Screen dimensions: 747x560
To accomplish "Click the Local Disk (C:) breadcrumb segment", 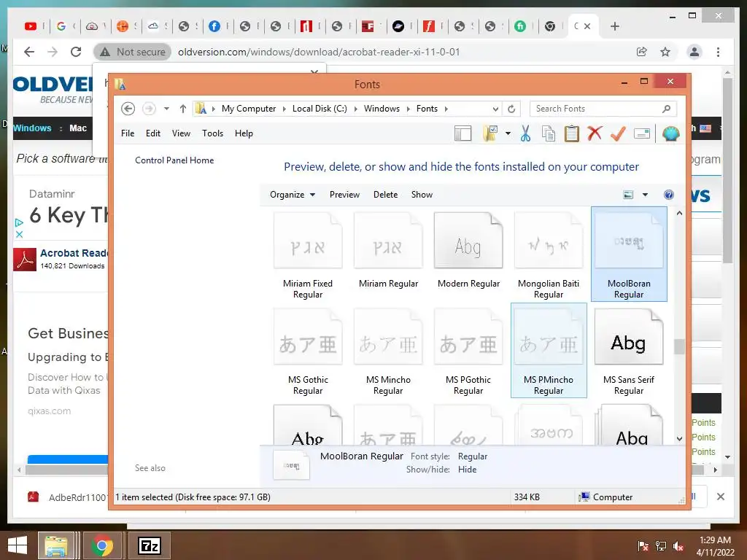I will (320, 109).
